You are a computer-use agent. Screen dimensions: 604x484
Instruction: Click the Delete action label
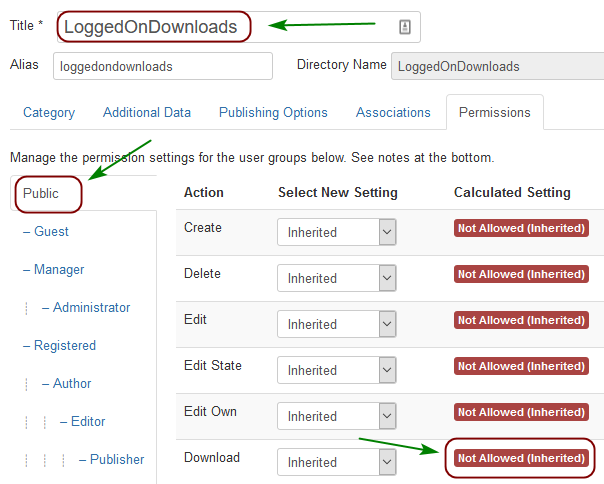click(x=202, y=274)
